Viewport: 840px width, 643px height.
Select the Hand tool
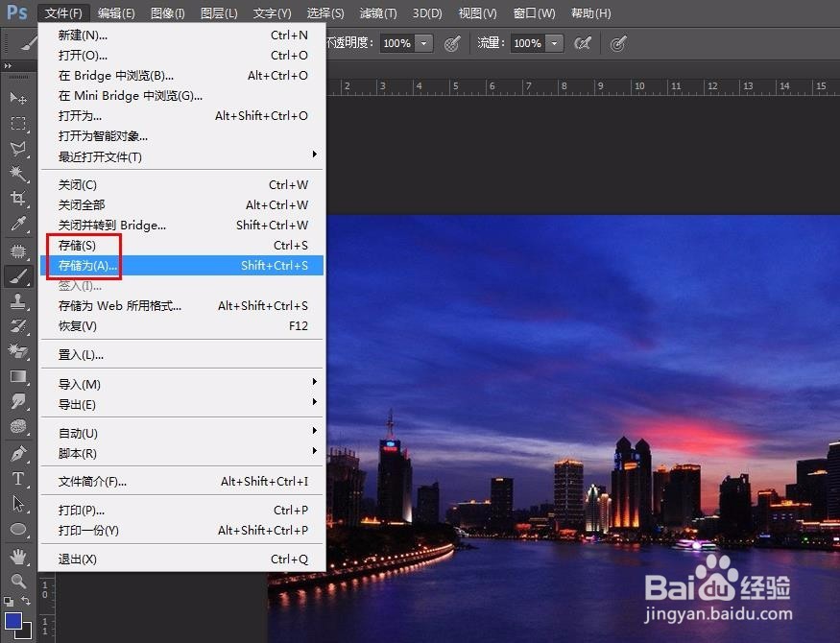[19, 555]
